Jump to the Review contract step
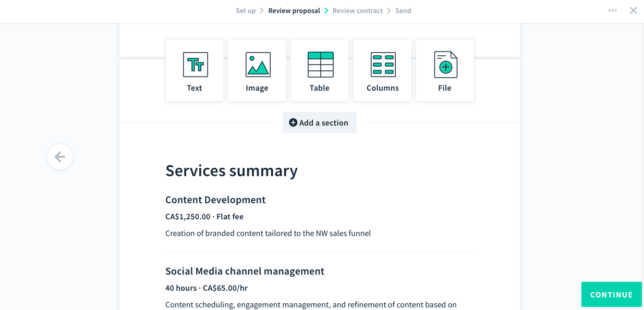Screen dimensions: 644x310 pyautogui.click(x=358, y=11)
